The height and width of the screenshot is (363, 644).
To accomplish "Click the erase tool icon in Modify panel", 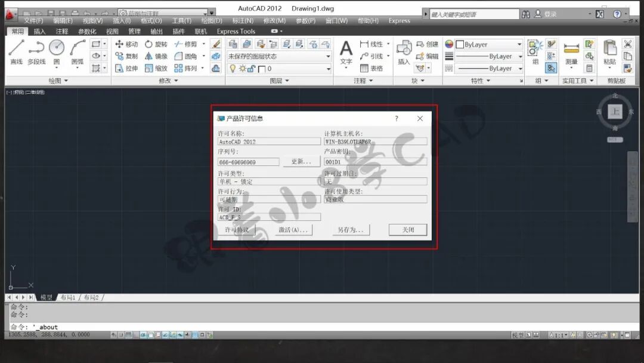I will click(x=216, y=44).
